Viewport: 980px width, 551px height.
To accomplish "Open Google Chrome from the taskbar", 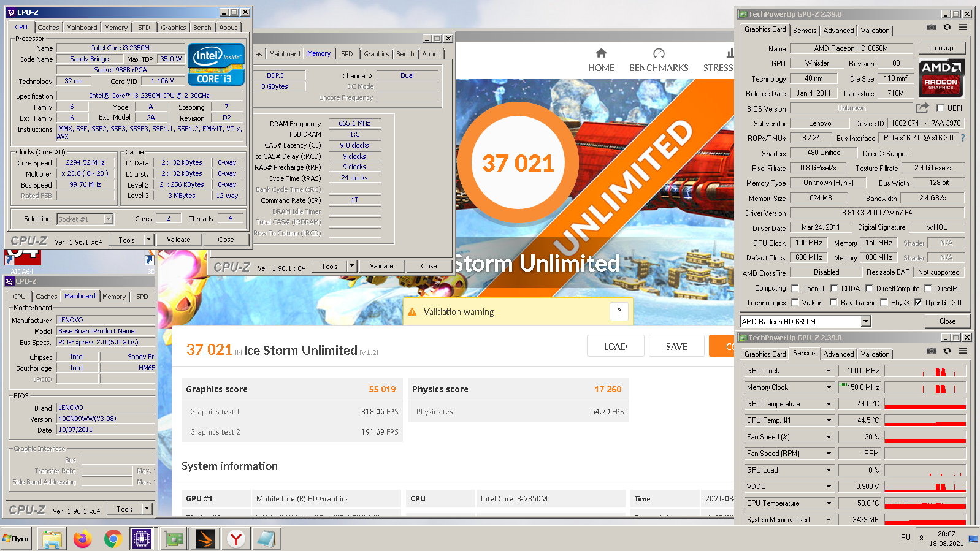I will pos(113,539).
